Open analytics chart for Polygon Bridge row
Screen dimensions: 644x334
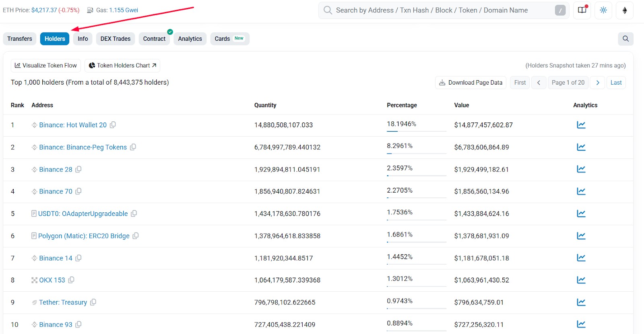click(x=581, y=236)
